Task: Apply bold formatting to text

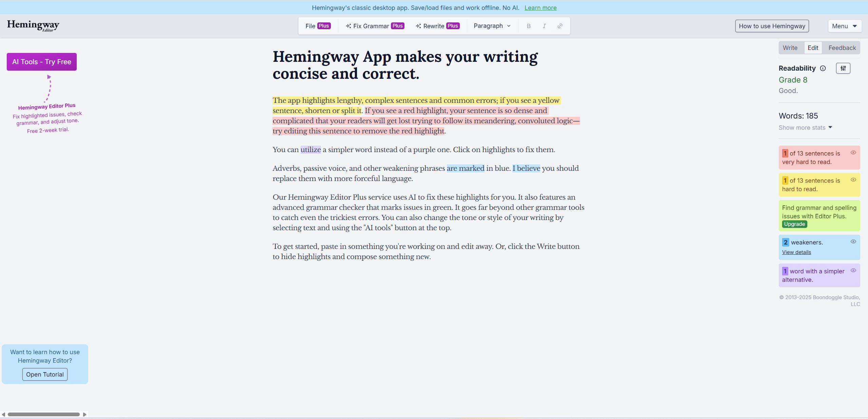Action: click(x=529, y=26)
